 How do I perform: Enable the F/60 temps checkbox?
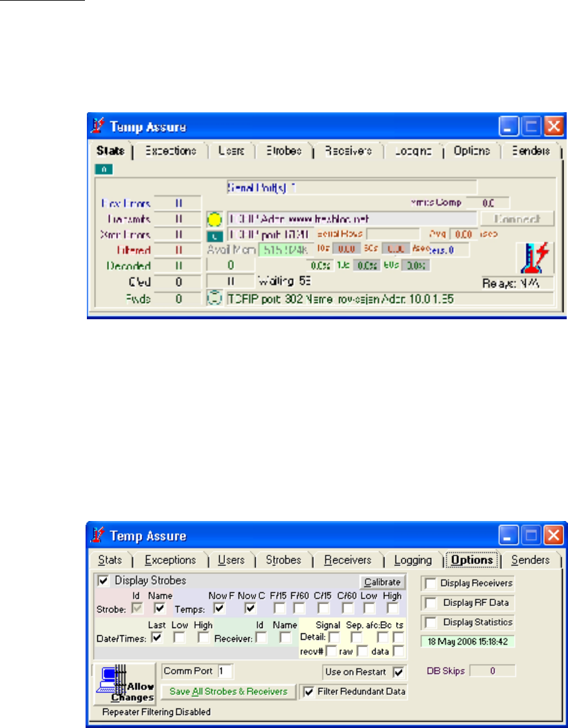pos(300,607)
